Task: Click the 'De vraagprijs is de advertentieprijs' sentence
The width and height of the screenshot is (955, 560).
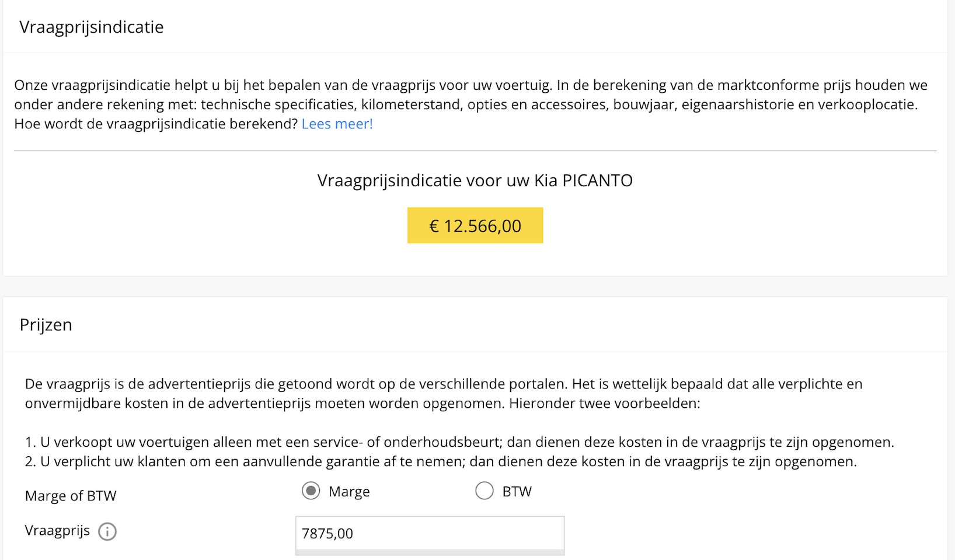Action: click(443, 384)
